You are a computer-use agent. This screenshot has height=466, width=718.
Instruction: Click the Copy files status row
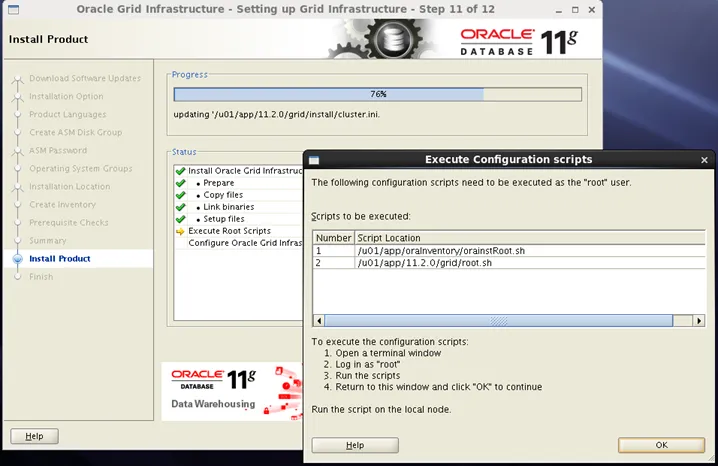pyautogui.click(x=238, y=195)
